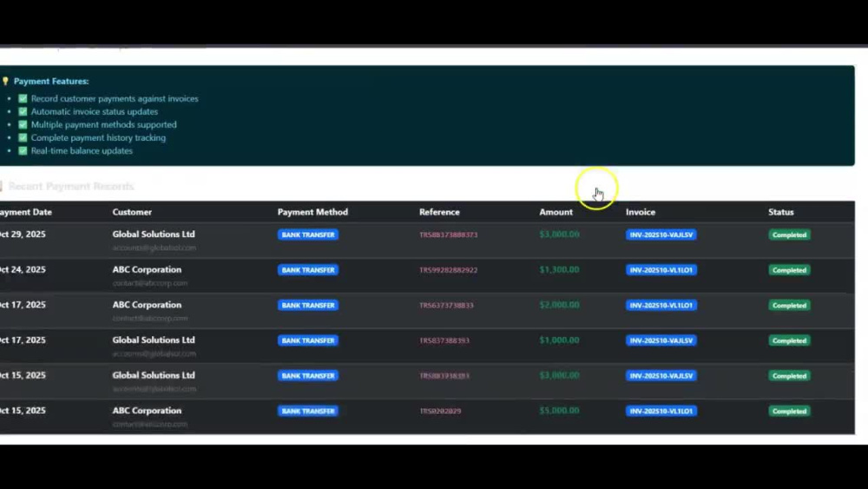The height and width of the screenshot is (489, 868).
Task: Click the $1,300.00 amount
Action: tap(559, 270)
